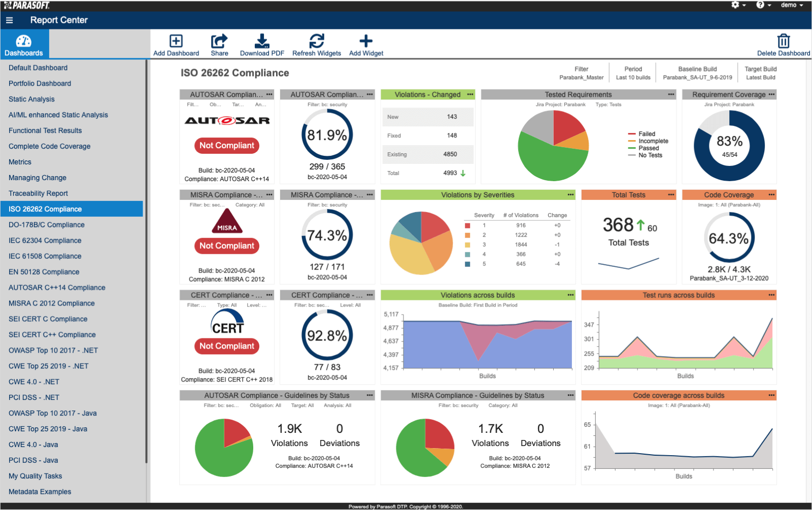This screenshot has width=812, height=510.
Task: Change the Period from Last 10 builds
Action: pyautogui.click(x=632, y=74)
